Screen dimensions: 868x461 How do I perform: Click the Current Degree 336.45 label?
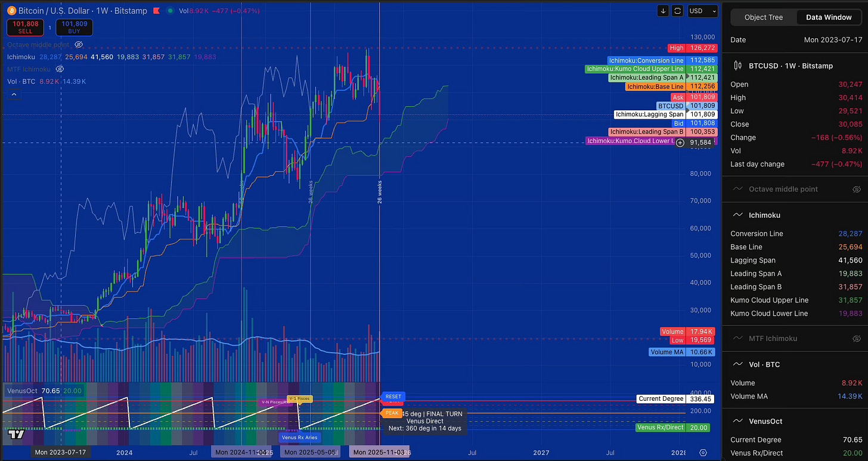674,398
